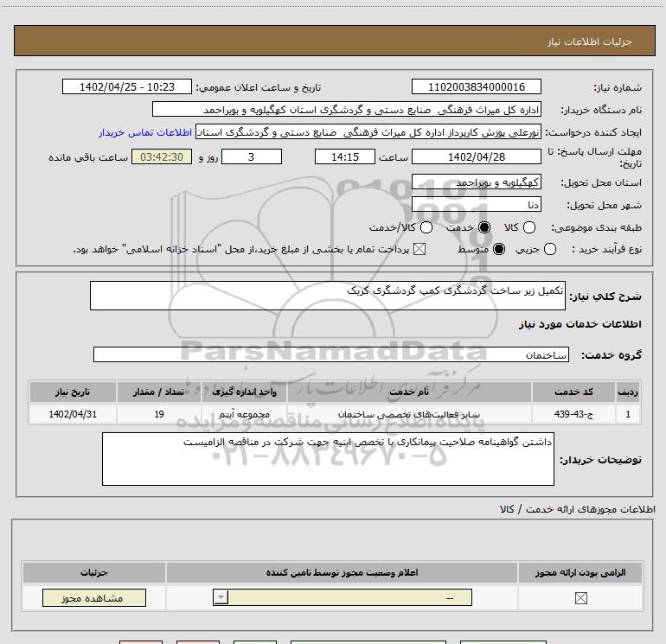Click the جزئیات اطلاعات نیاز page title
Viewport: 666px width, 644px height.
[590, 41]
